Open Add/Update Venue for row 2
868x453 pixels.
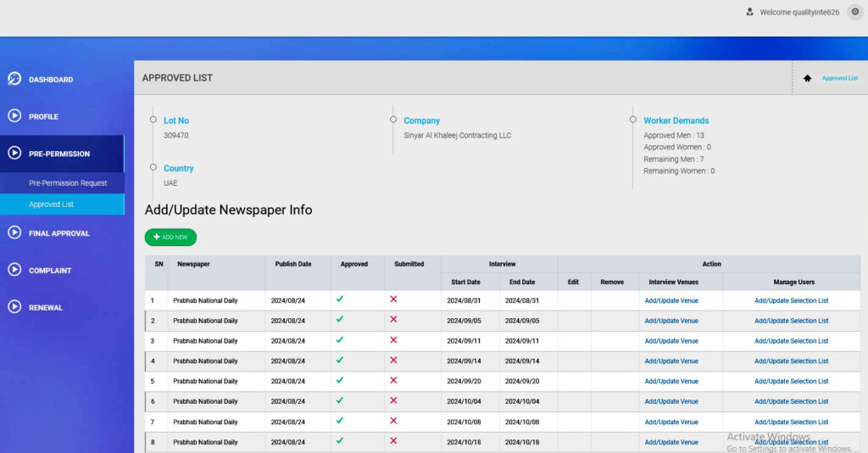(x=671, y=321)
